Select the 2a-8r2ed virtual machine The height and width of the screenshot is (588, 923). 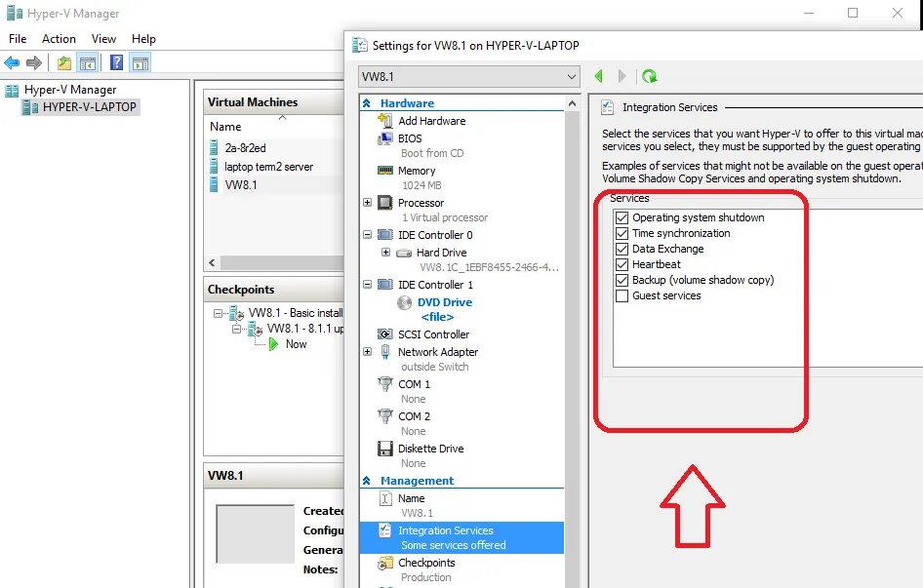[x=246, y=148]
